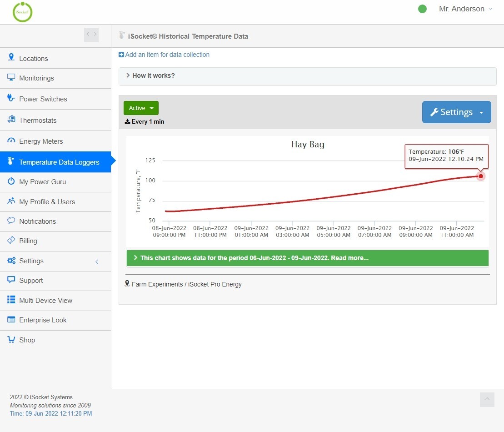Click the Settings gears icon in sidebar
This screenshot has width=504, height=432.
11,260
